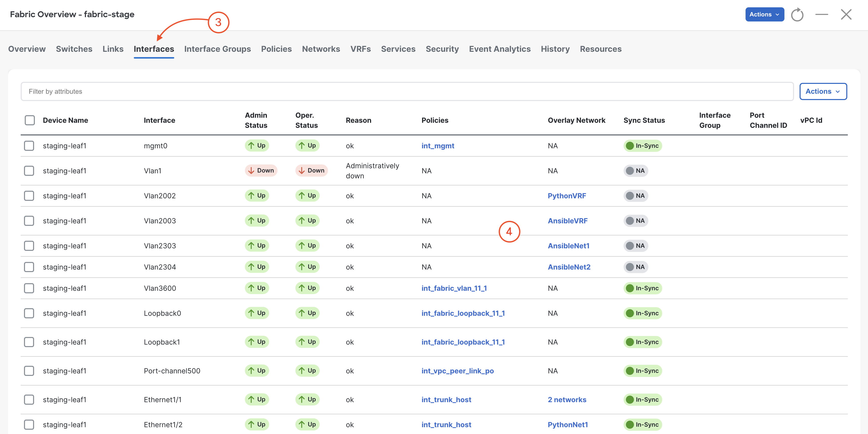Screen dimensions: 868x434
Task: Open the int_mgmt policy link
Action: [x=438, y=146]
